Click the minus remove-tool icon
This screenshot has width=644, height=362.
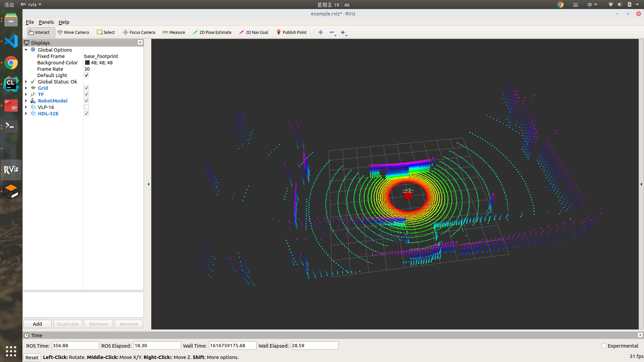[x=331, y=32]
